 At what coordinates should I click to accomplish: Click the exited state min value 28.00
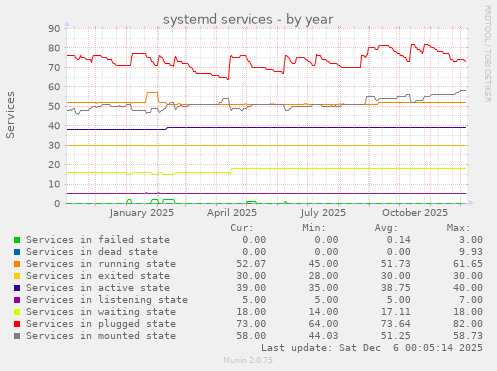323,276
